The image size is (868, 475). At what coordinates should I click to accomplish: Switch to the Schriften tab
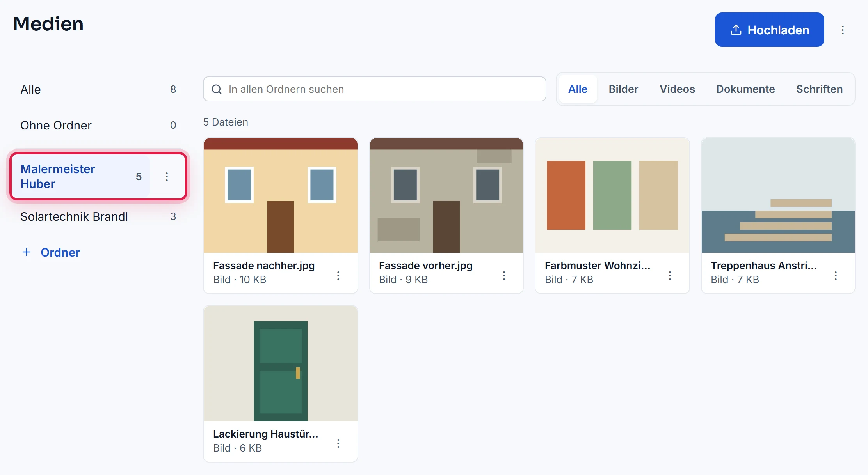click(x=819, y=89)
